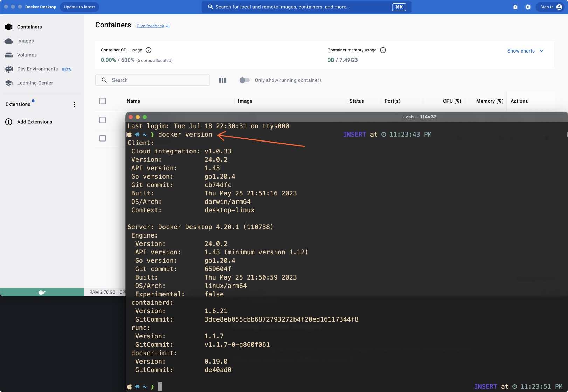Click the Show charts chevron arrow

(542, 51)
